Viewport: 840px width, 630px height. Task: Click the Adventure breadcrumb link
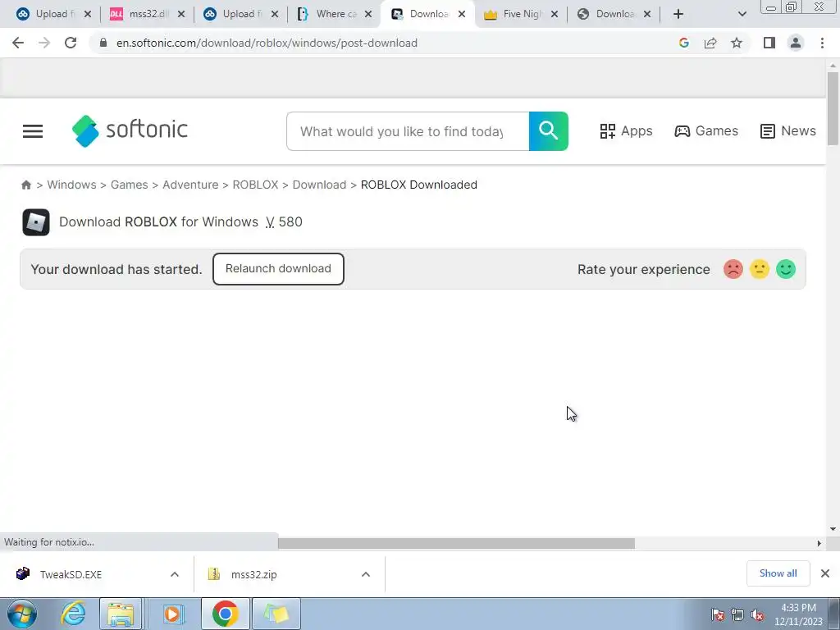point(190,185)
